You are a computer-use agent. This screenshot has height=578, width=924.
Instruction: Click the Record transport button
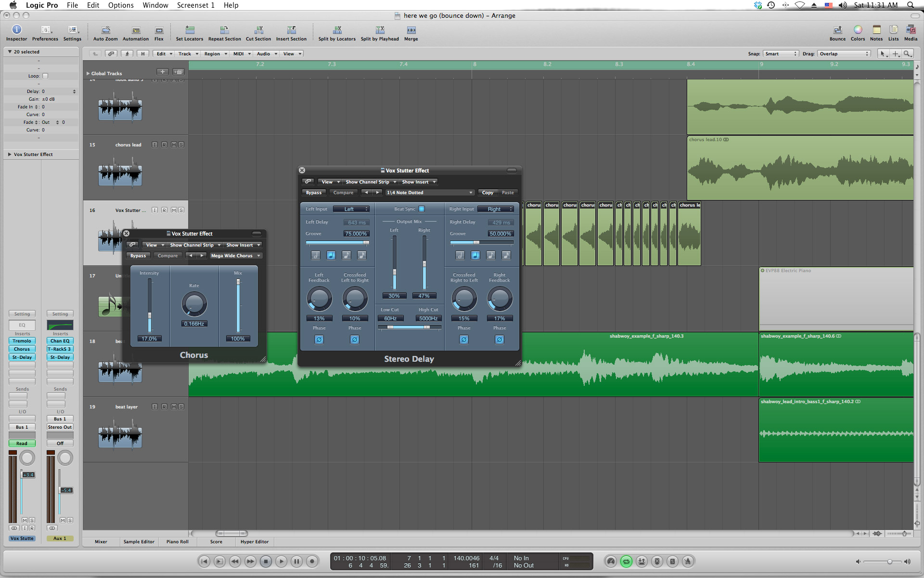312,561
